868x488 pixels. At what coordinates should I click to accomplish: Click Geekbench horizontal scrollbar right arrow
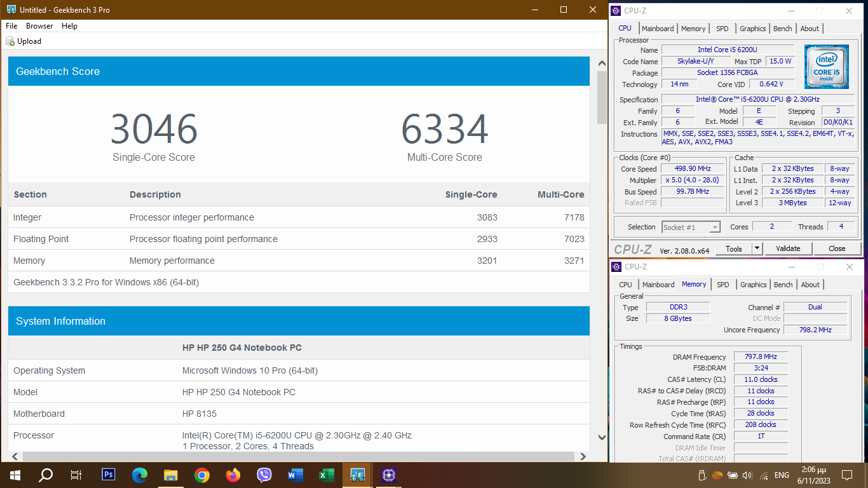[x=583, y=456]
